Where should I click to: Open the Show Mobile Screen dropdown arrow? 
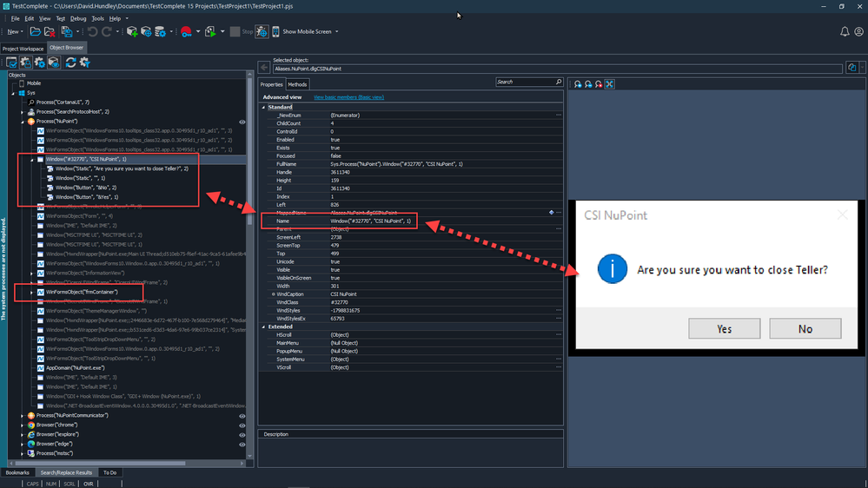tap(337, 32)
